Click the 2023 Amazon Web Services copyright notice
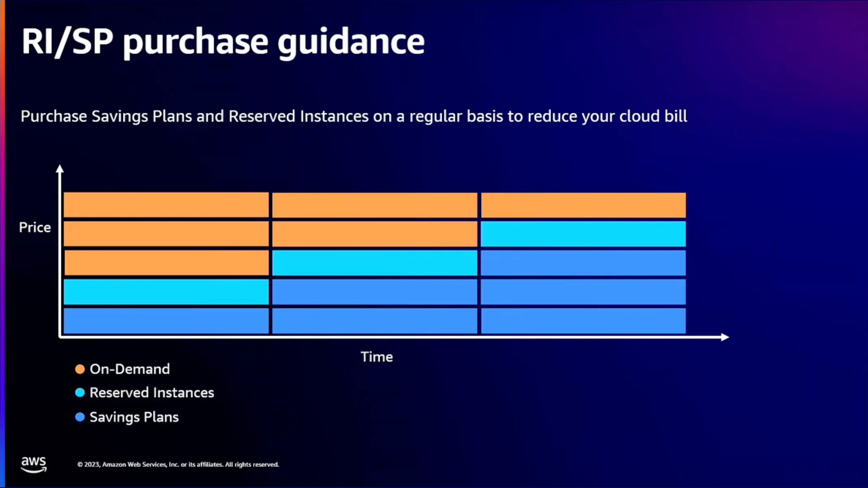Viewport: 868px width, 488px height. click(x=178, y=464)
